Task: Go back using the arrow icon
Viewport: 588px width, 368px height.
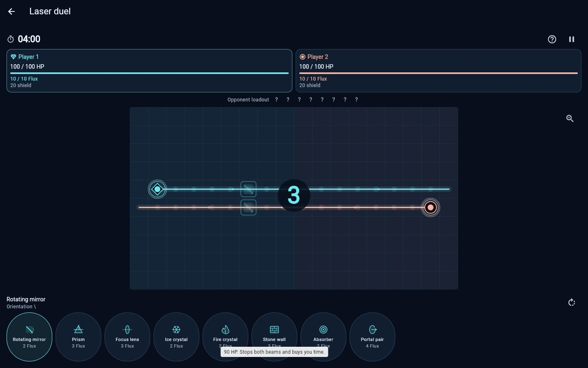Action: 11,11
